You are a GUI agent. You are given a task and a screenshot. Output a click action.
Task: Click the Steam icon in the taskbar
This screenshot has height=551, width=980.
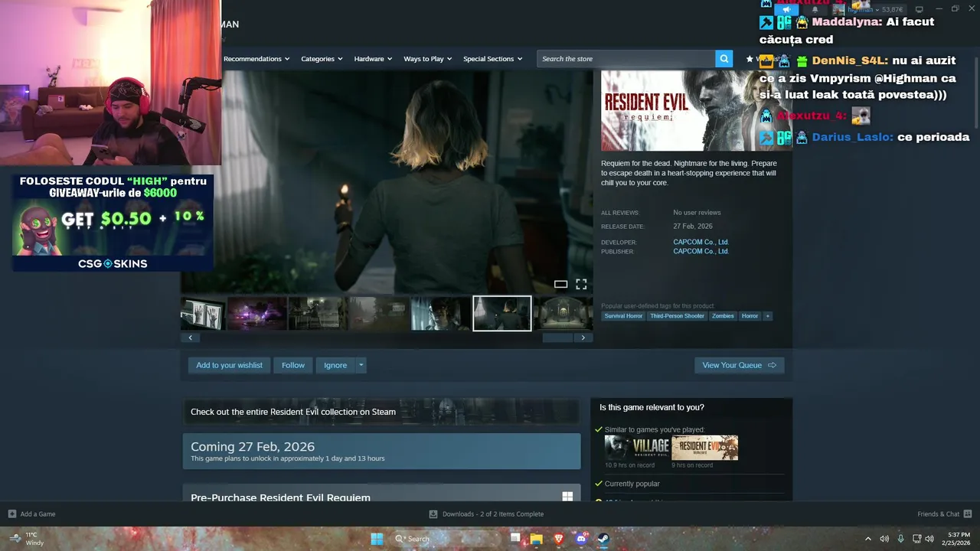click(x=603, y=539)
